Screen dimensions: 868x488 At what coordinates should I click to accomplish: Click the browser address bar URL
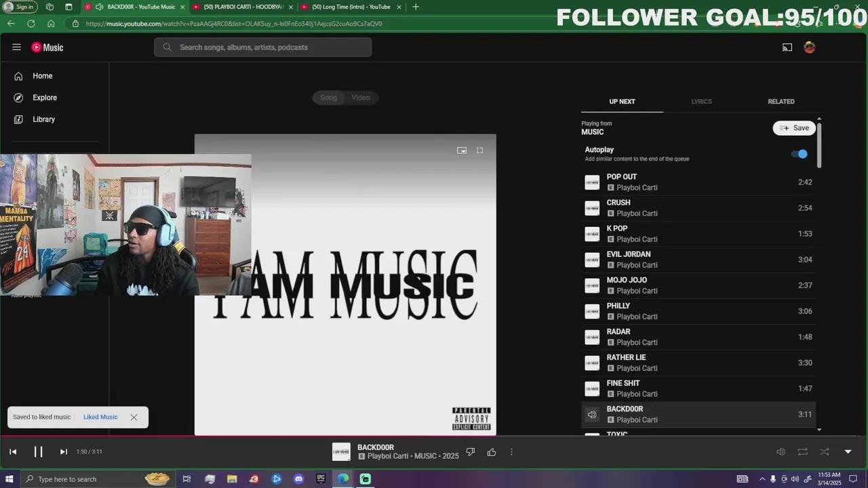pos(233,24)
